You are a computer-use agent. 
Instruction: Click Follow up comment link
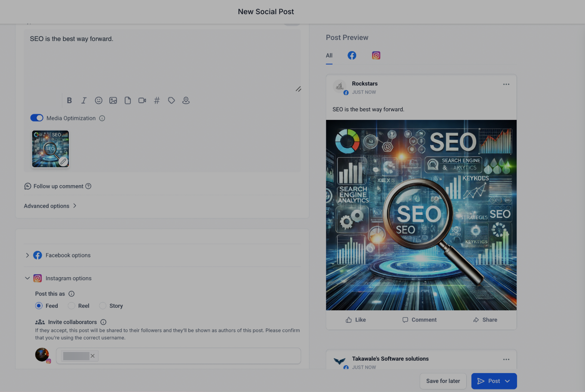(x=58, y=186)
